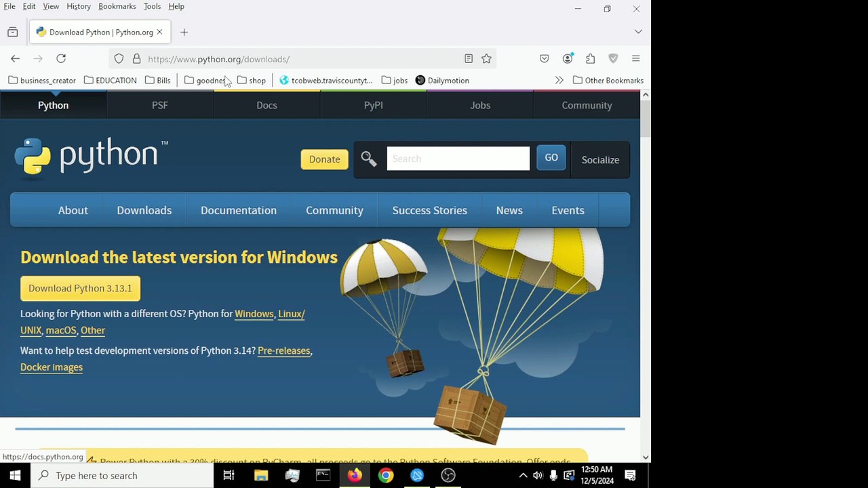Open the Socialize menu
The width and height of the screenshot is (868, 488).
[x=600, y=160]
